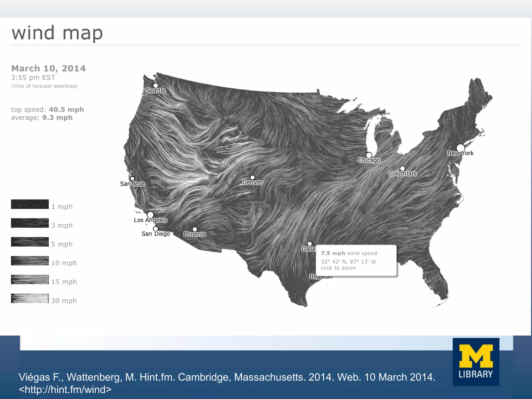Open the hint.fm/wind citation link
This screenshot has width=532, height=399.
pos(65,389)
